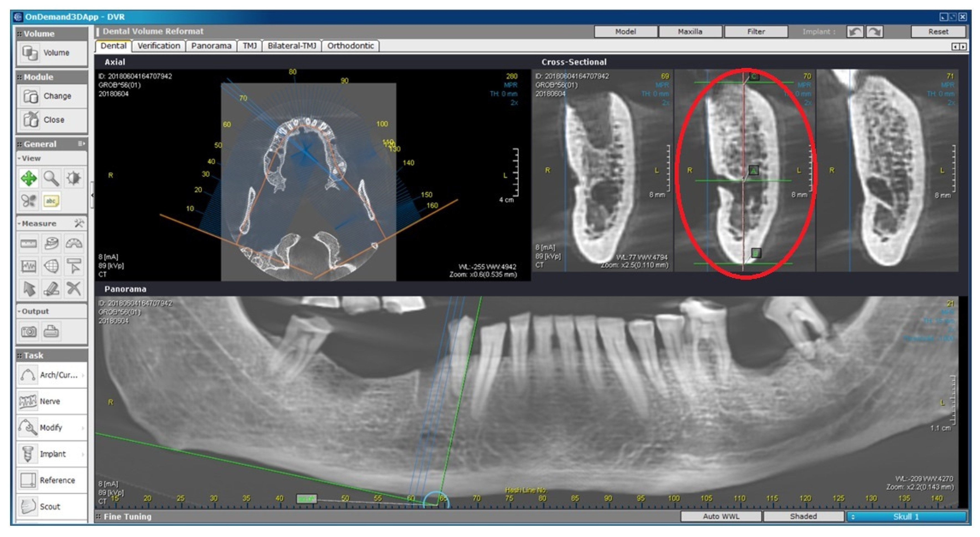Click the printer icon in Output
The width and height of the screenshot is (980, 537).
point(51,332)
